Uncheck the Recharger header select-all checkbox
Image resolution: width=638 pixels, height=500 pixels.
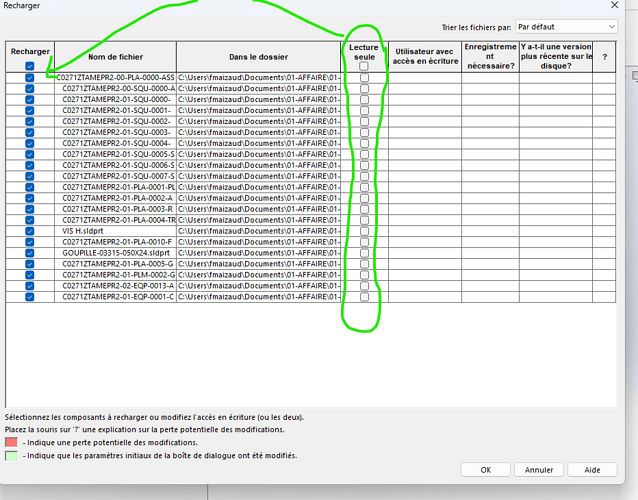30,66
